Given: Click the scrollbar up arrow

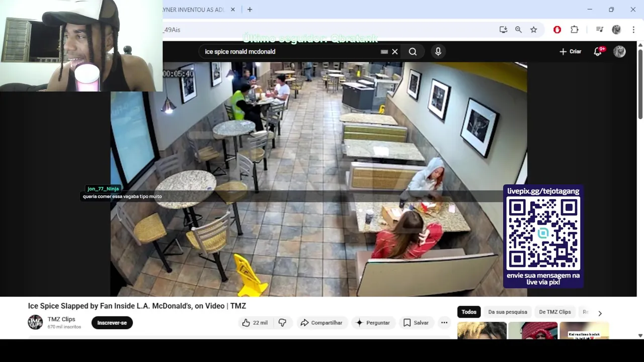Looking at the screenshot, I should [x=640, y=45].
